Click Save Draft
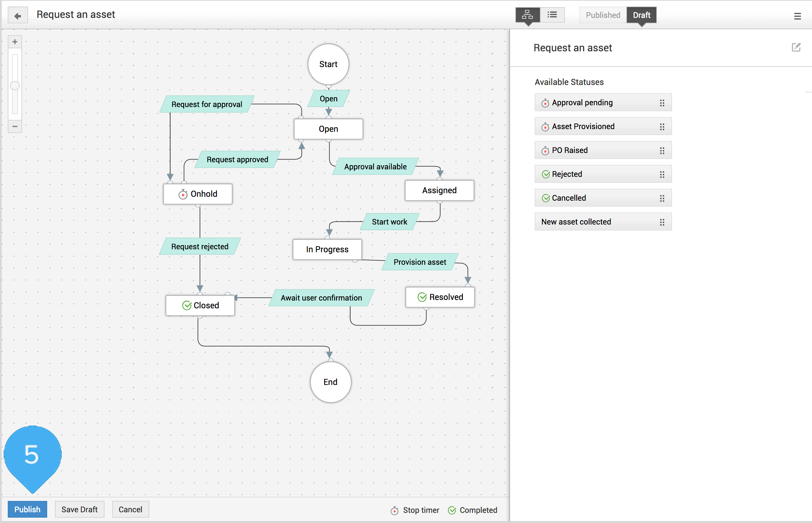The width and height of the screenshot is (812, 523). pos(80,509)
